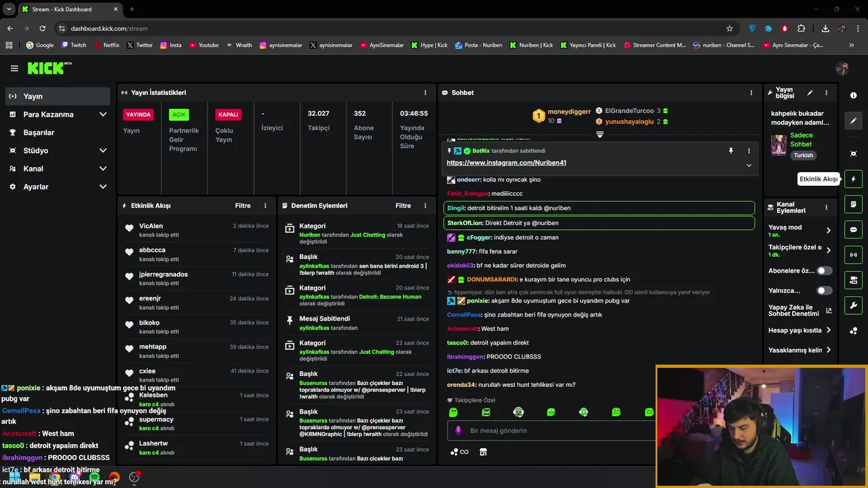This screenshot has height=488, width=868.
Task: Click the Bir mesaj gönderin input field
Action: coord(551,430)
